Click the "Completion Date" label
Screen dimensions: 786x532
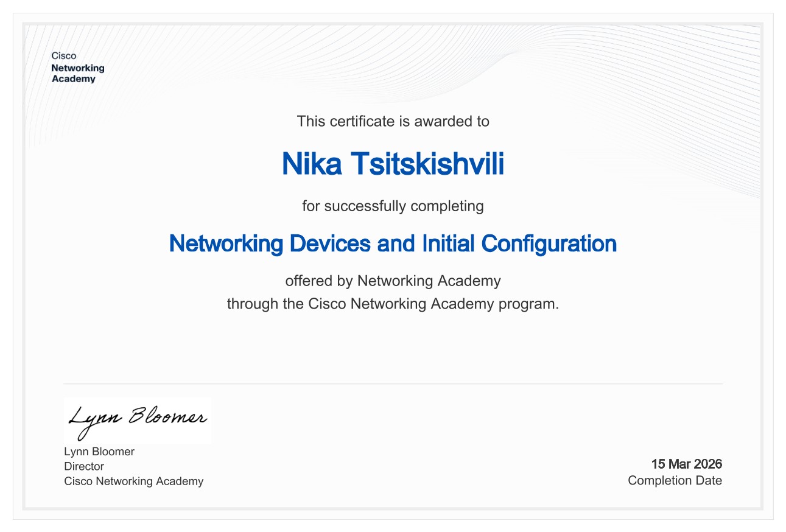coord(675,480)
